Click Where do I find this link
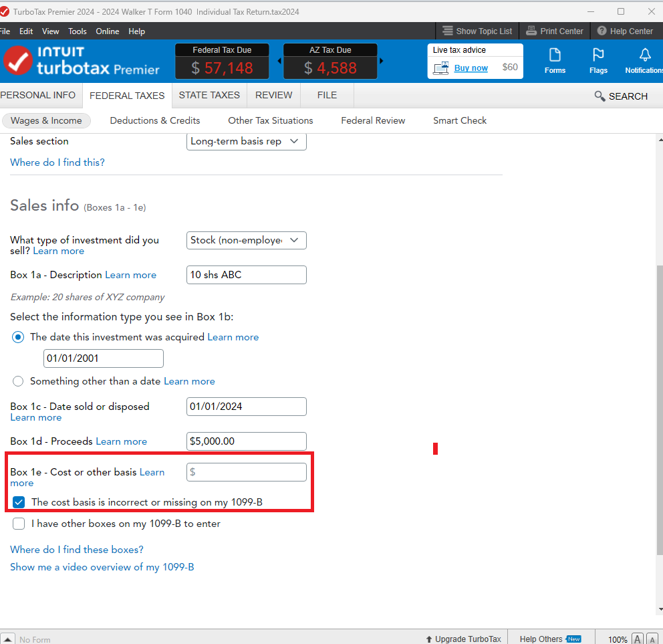The height and width of the screenshot is (644, 663). 57,163
